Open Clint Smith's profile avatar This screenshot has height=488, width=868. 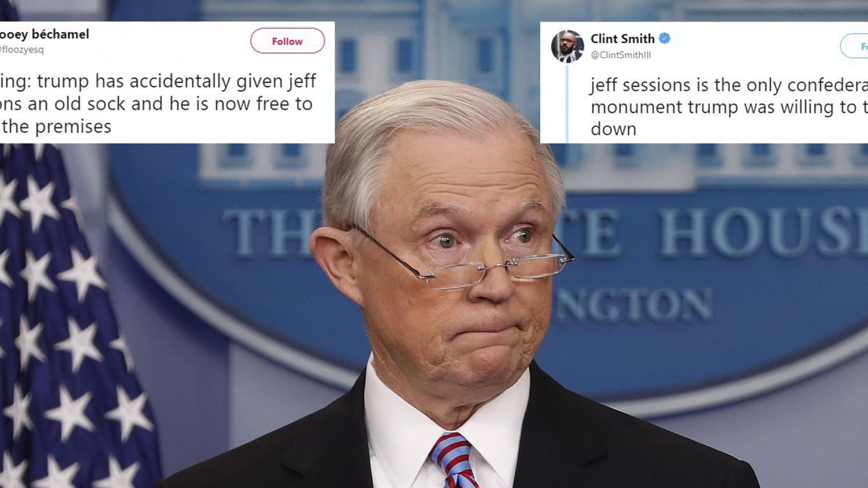567,47
